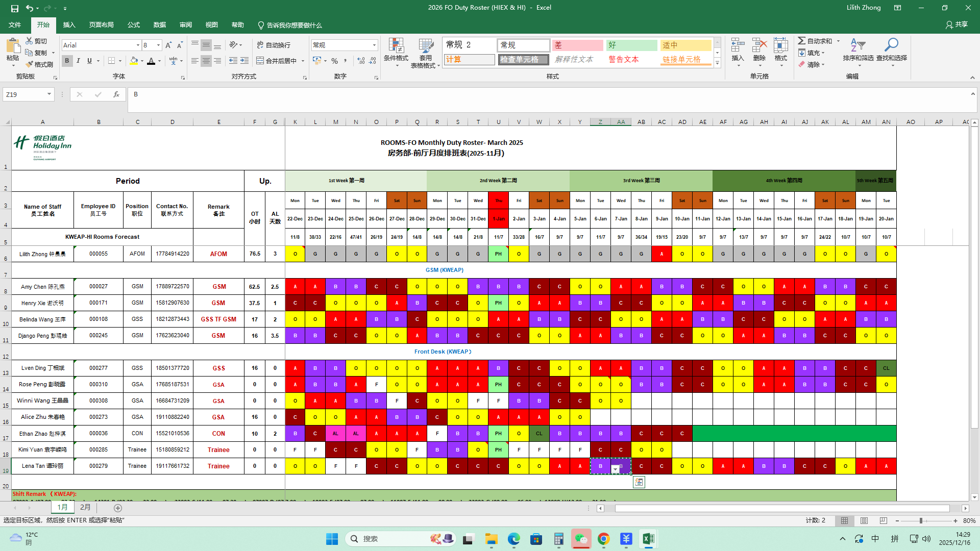Click the percent style icon
980x551 pixels.
coord(334,61)
